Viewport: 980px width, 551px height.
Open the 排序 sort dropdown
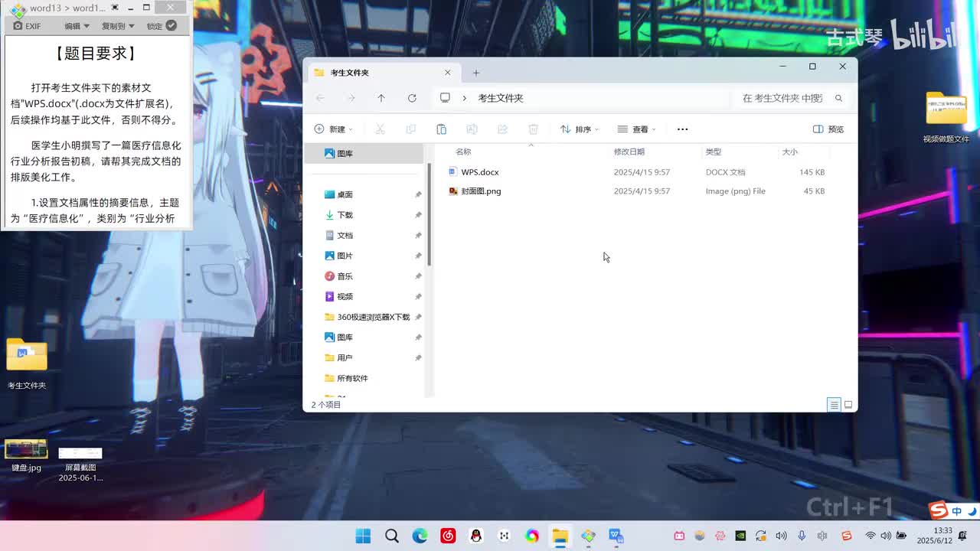580,129
